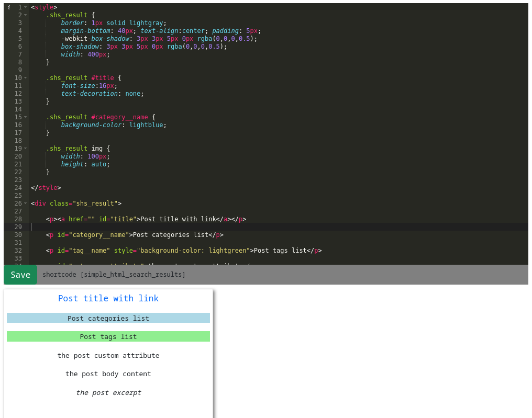Click the lightblue Post categories list bar
The width and height of the screenshot is (532, 418).
tap(108, 318)
